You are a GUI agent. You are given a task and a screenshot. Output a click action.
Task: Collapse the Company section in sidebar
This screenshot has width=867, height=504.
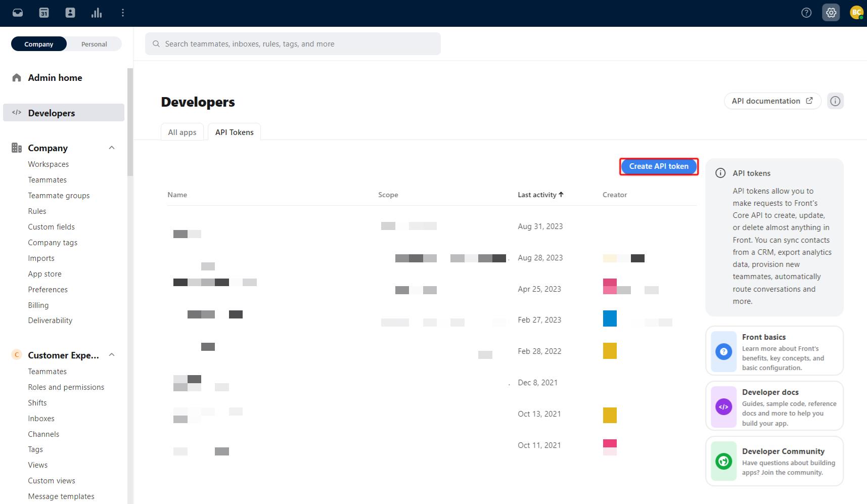111,148
